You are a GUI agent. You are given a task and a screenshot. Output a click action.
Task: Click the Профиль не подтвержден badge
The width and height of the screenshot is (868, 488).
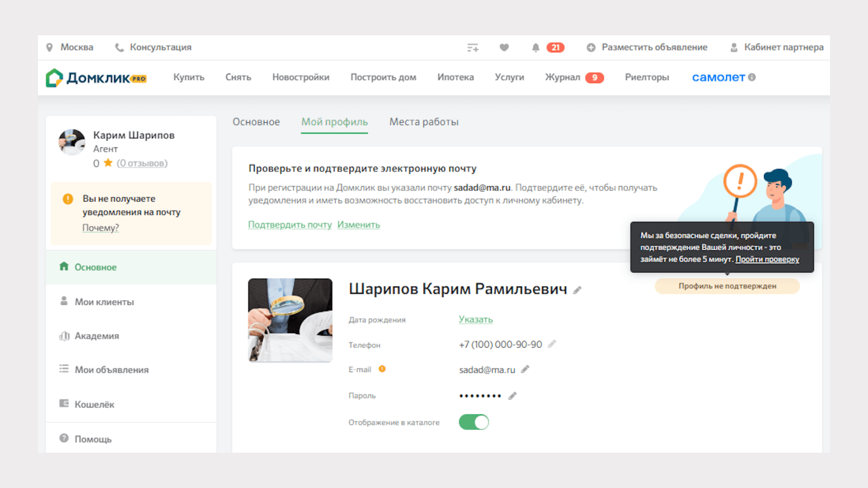[727, 286]
